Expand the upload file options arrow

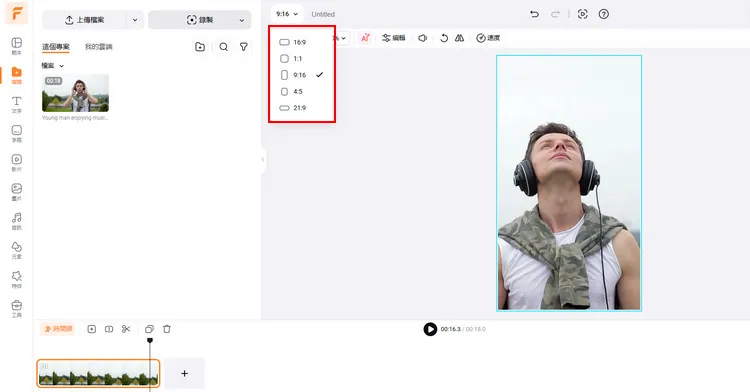135,20
